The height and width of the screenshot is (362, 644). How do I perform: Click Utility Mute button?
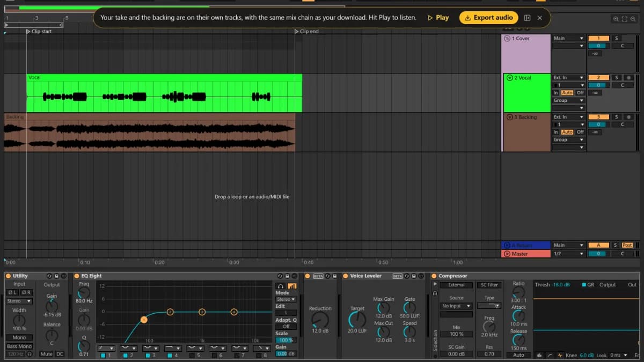point(47,354)
